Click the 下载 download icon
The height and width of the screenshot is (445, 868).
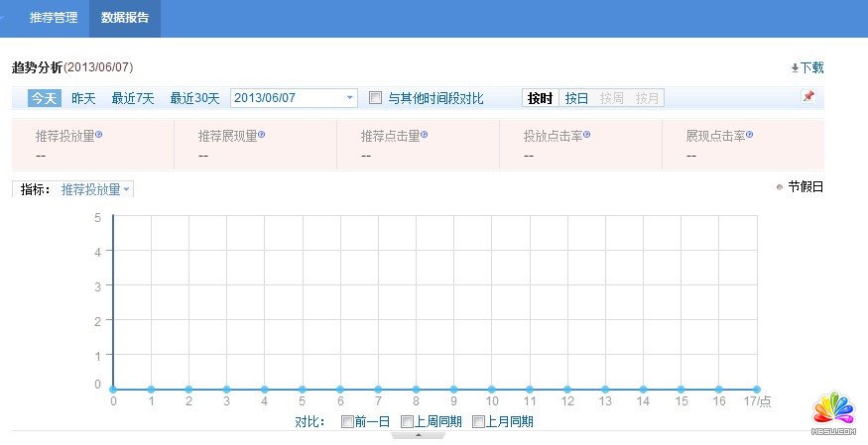(795, 68)
